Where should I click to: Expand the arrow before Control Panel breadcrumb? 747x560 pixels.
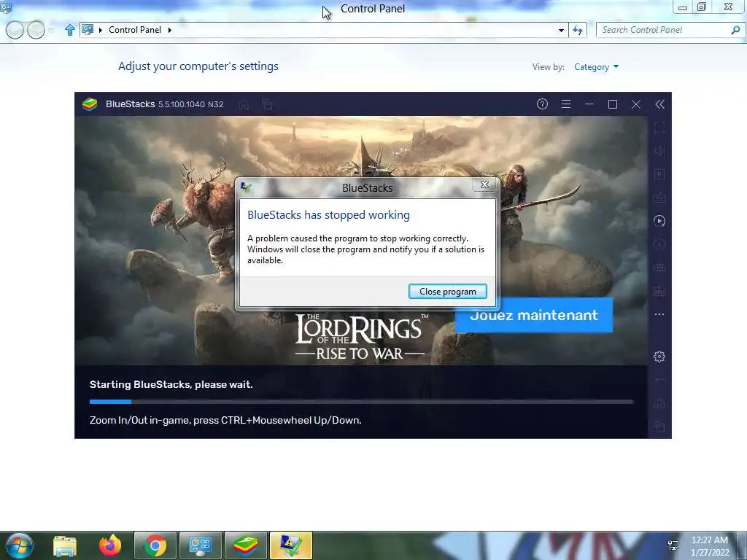pyautogui.click(x=101, y=30)
